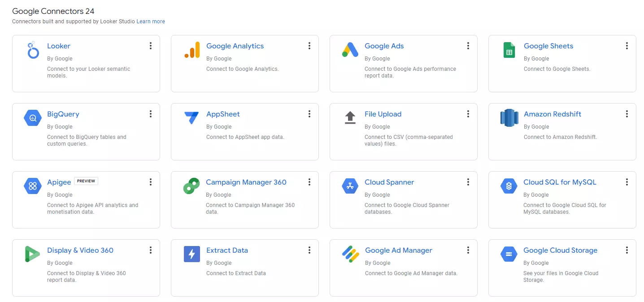The width and height of the screenshot is (644, 302).
Task: Open Cloud Spanner card's three-dot menu
Action: point(468,182)
